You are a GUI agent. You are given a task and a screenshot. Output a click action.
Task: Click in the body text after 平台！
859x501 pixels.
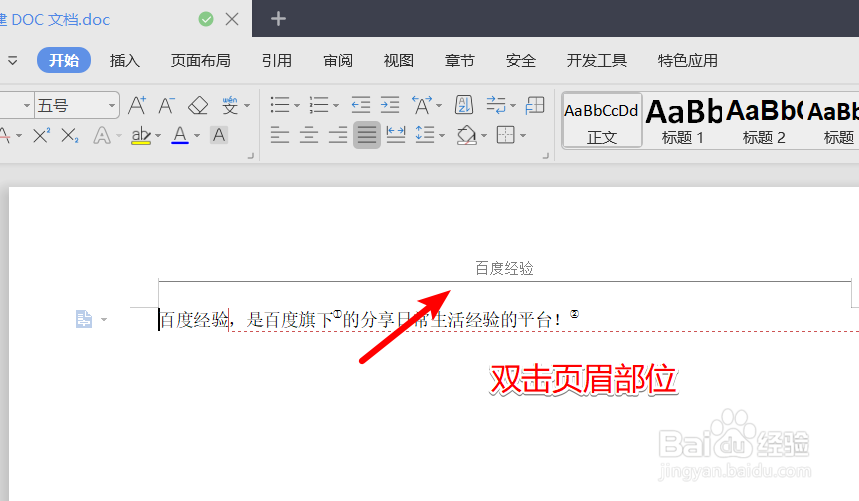point(563,320)
